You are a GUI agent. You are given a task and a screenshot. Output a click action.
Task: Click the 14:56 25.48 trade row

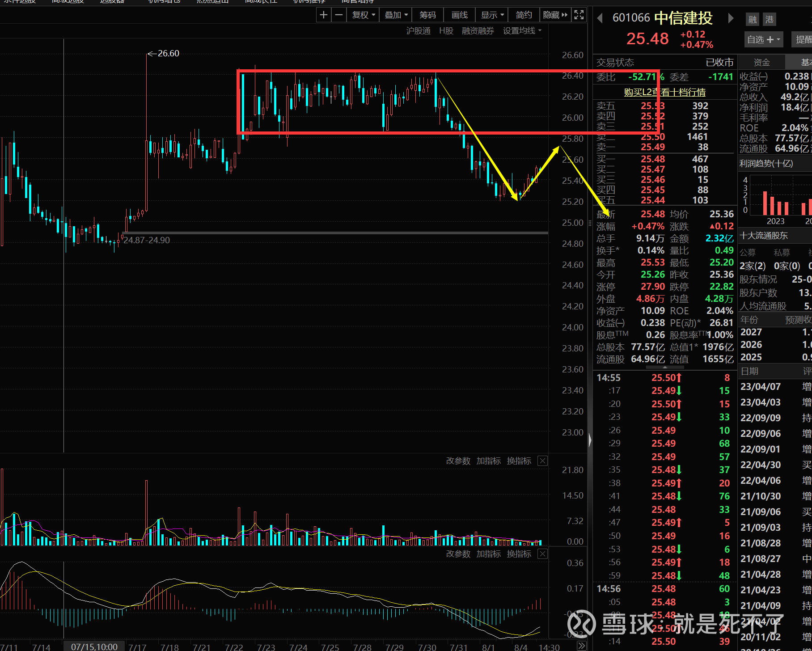[x=664, y=589]
